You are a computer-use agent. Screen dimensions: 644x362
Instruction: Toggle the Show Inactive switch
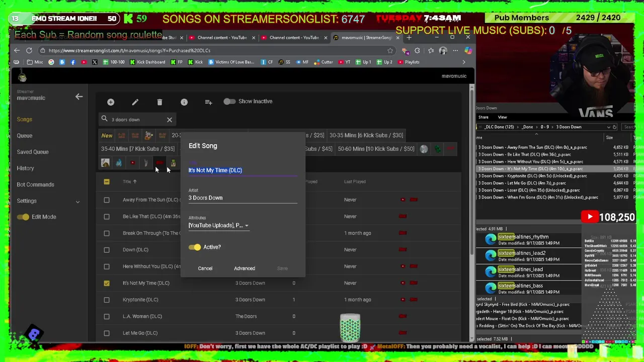coord(229,102)
